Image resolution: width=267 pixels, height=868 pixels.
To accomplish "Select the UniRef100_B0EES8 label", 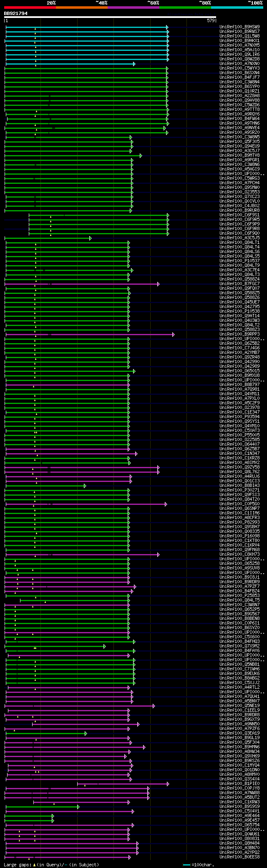I will pos(239,857).
